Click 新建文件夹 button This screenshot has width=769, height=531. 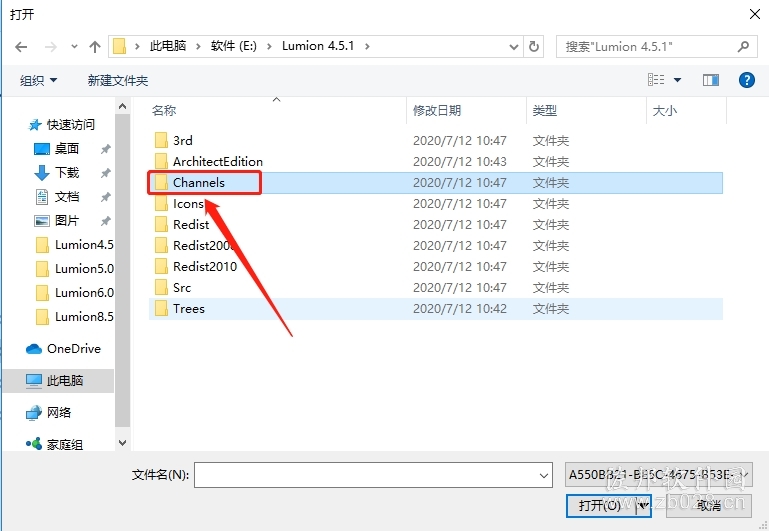(118, 80)
